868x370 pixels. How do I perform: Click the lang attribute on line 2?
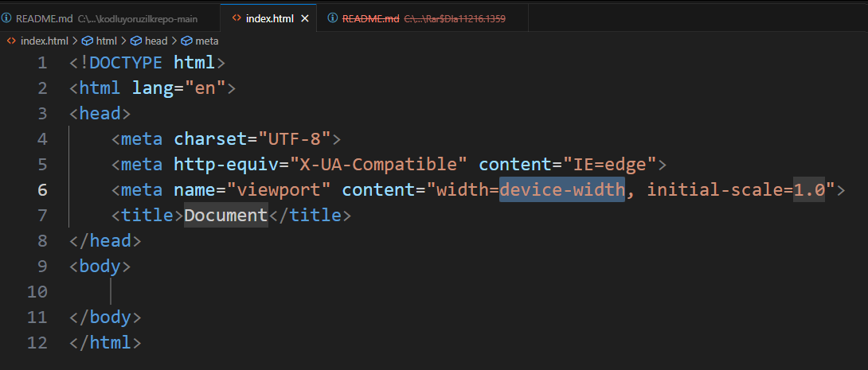point(153,88)
